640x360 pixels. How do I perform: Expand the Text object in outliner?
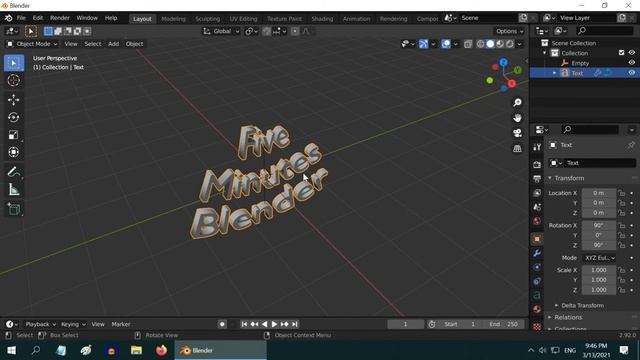(554, 73)
